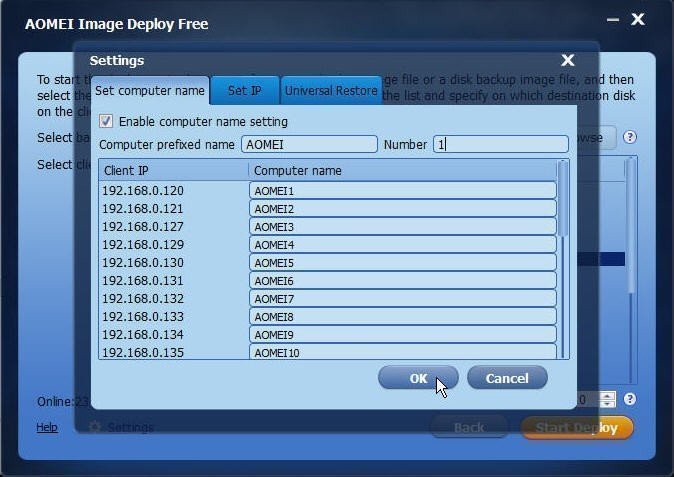Click the client list scrollbar thumb in Settings
The width and height of the screenshot is (674, 477).
(563, 198)
